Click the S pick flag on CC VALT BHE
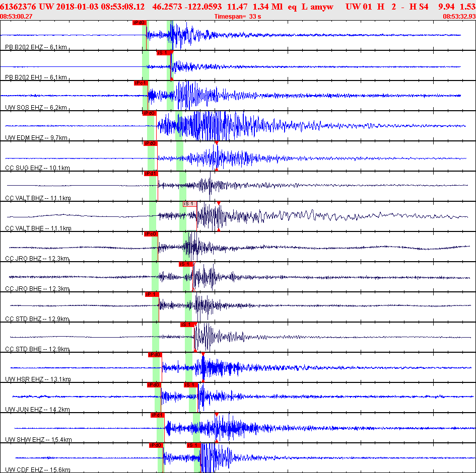Image resolution: width=476 pixels, height=473 pixels. 189,204
